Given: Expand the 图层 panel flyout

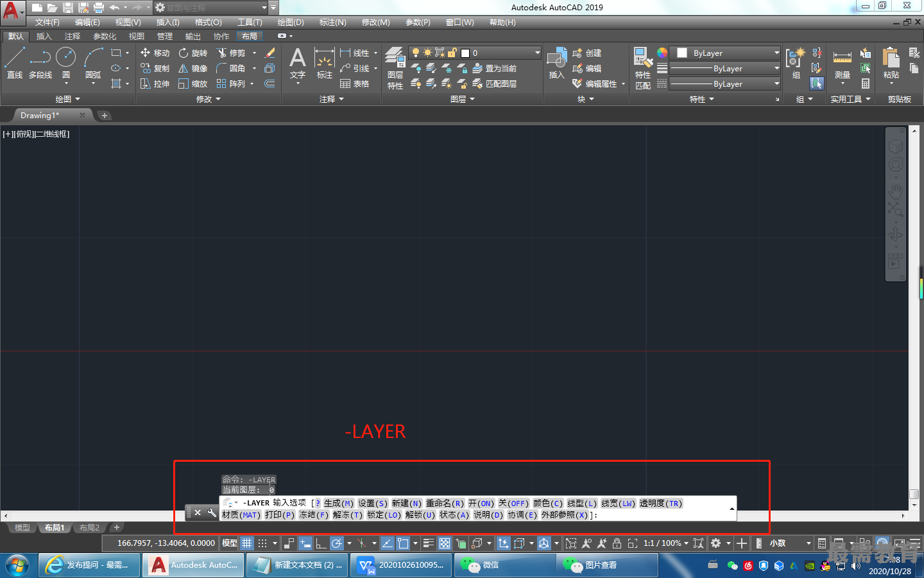Looking at the screenshot, I should point(463,99).
